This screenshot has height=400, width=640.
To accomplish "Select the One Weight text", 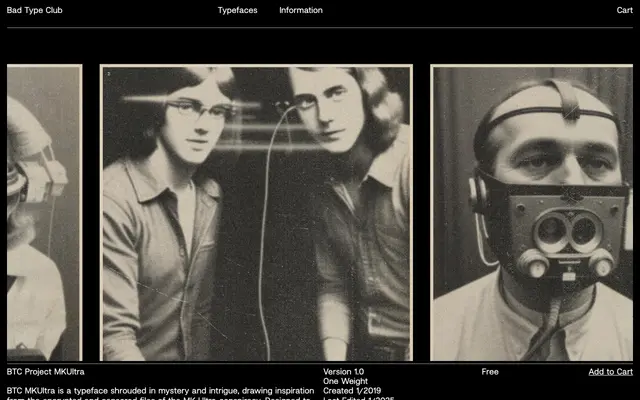I will click(345, 381).
